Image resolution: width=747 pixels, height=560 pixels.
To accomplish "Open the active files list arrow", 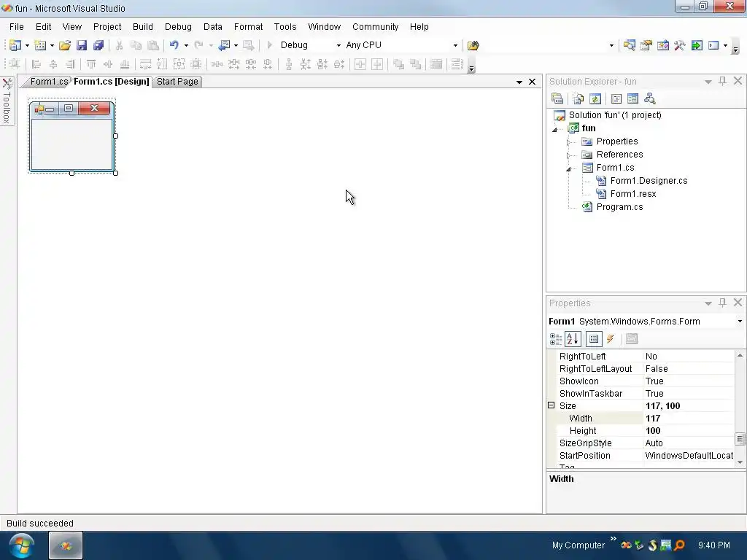I will 519,82.
